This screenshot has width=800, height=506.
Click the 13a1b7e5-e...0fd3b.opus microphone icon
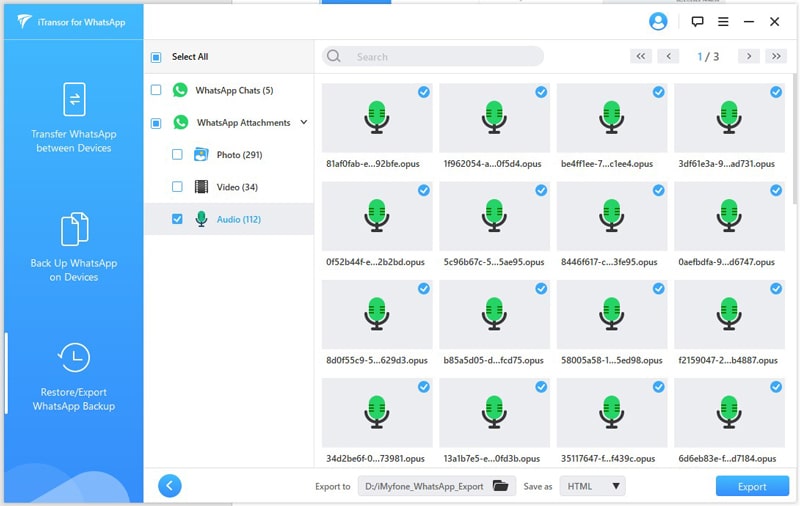point(494,412)
